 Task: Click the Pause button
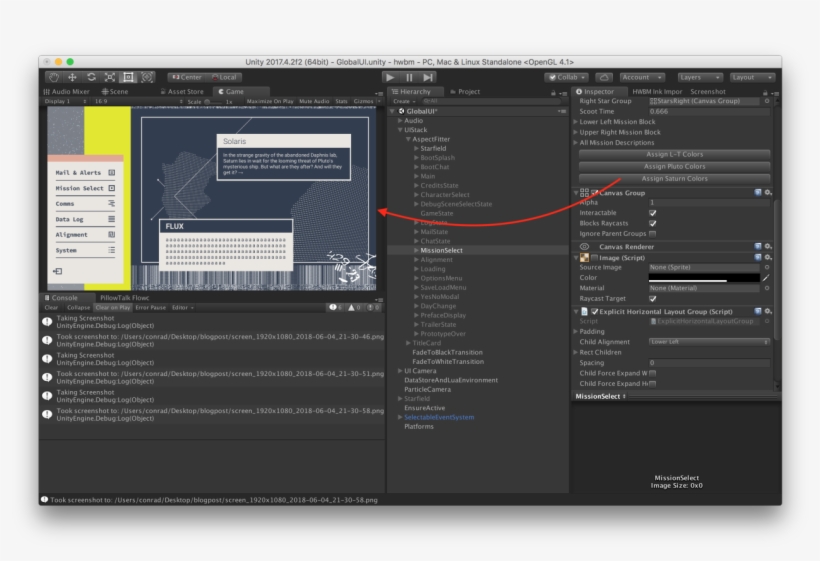[409, 77]
